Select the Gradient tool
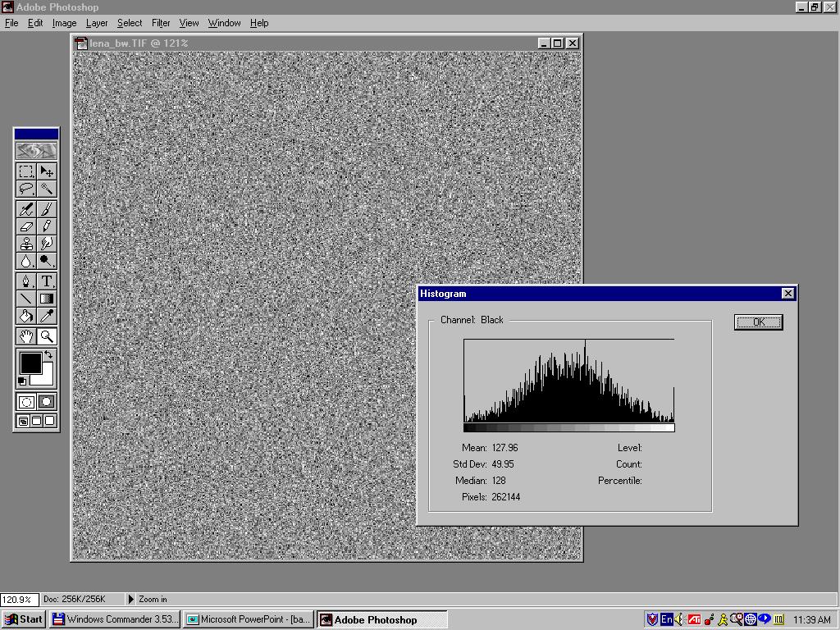 [47, 299]
